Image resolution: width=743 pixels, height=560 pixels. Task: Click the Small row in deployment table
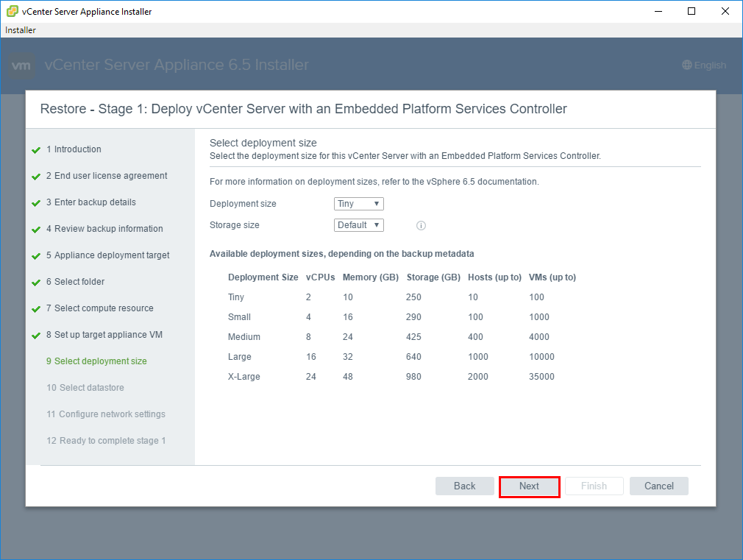coord(402,317)
